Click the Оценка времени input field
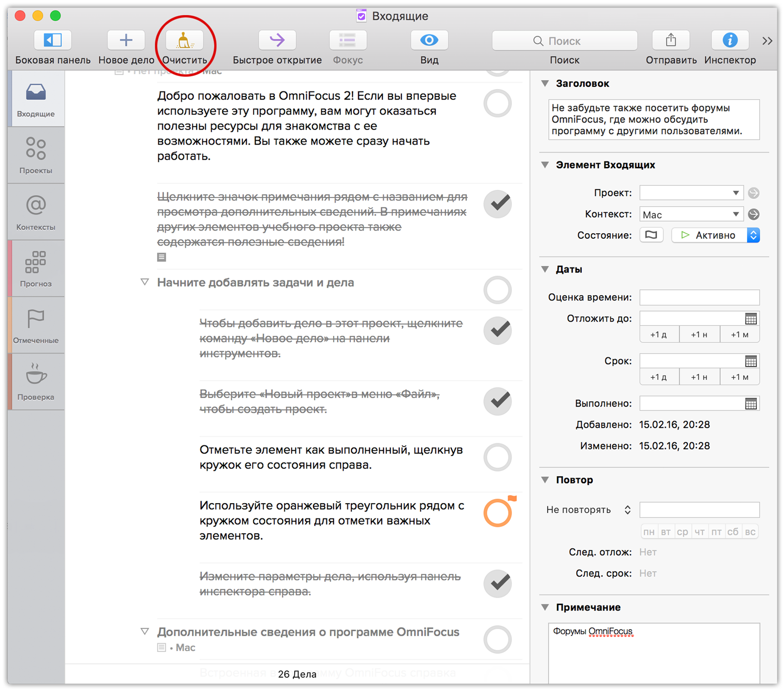 699,298
